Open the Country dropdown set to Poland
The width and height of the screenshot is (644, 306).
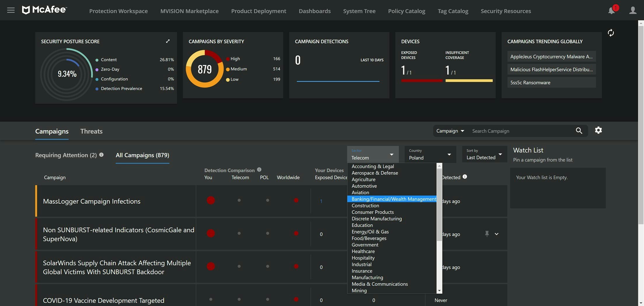pos(430,154)
